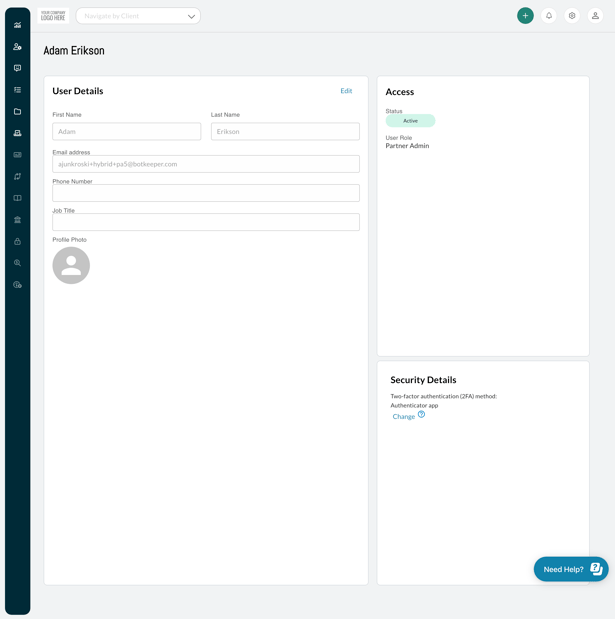This screenshot has height=619, width=615.
Task: Open the padlock sidebar icon
Action: coord(17,241)
